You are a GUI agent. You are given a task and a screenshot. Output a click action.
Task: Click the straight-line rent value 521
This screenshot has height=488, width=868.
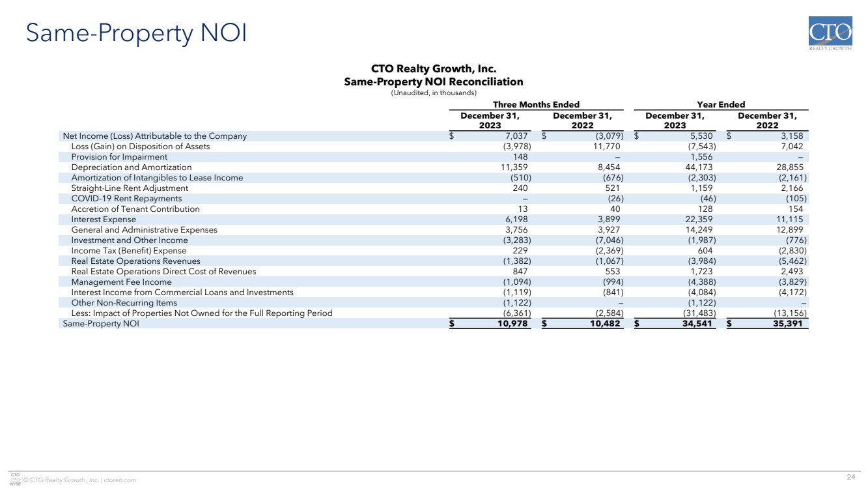point(613,188)
